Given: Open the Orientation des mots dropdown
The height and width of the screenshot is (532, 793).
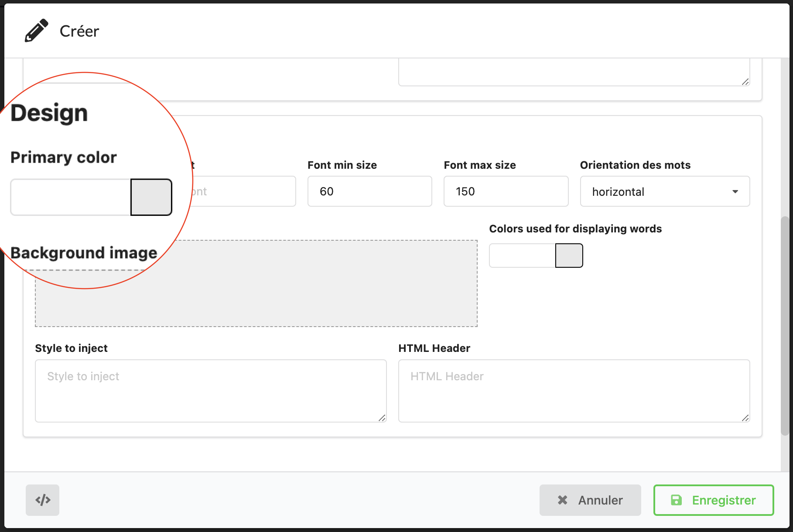Looking at the screenshot, I should 664,191.
